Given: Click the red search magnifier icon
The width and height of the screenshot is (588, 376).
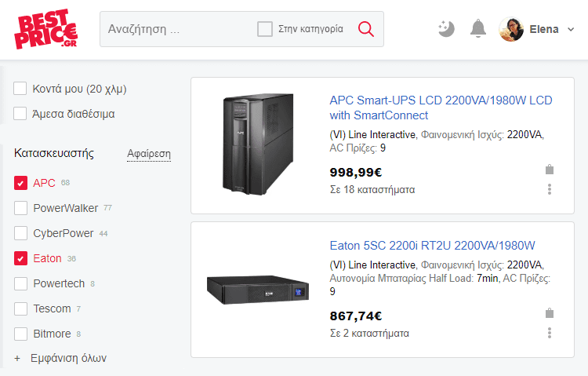Looking at the screenshot, I should tap(365, 29).
